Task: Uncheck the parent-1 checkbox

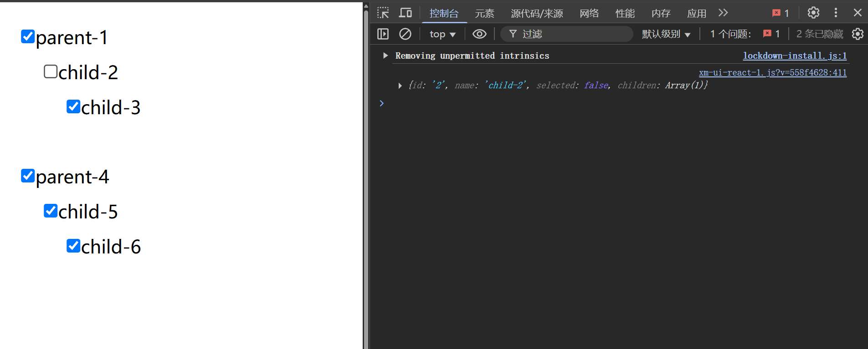Action: tap(28, 36)
